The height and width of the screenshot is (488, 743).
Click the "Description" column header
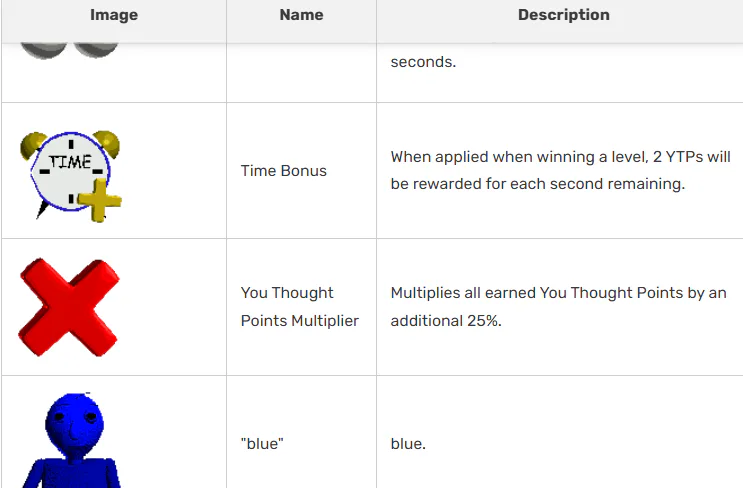point(563,15)
